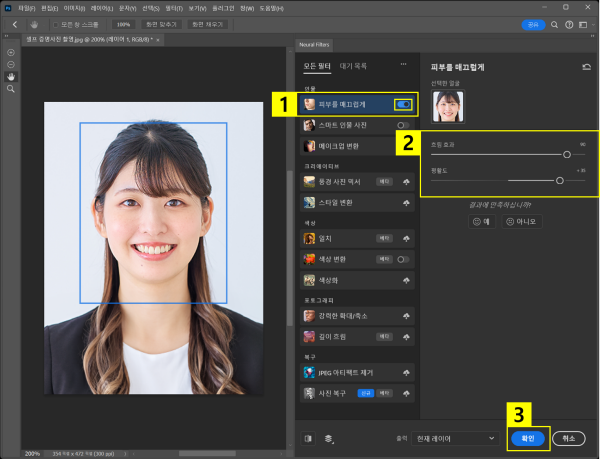Enable the 스마트 인물 사진 toggle

(404, 125)
